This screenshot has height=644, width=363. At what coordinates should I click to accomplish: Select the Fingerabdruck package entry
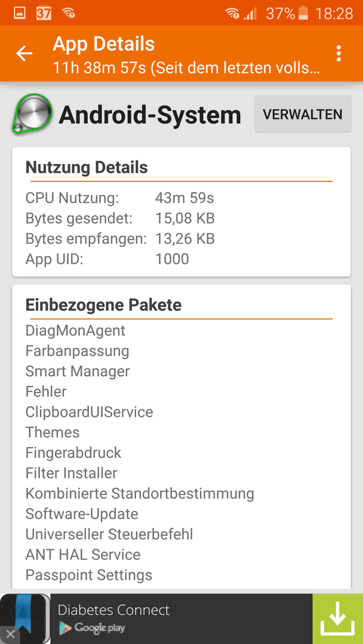tap(73, 453)
